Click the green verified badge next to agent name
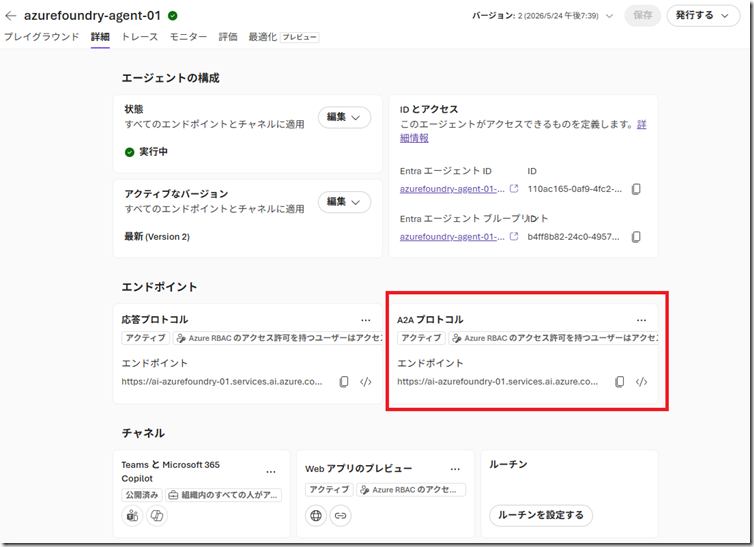This screenshot has height=547, width=754. (x=173, y=16)
